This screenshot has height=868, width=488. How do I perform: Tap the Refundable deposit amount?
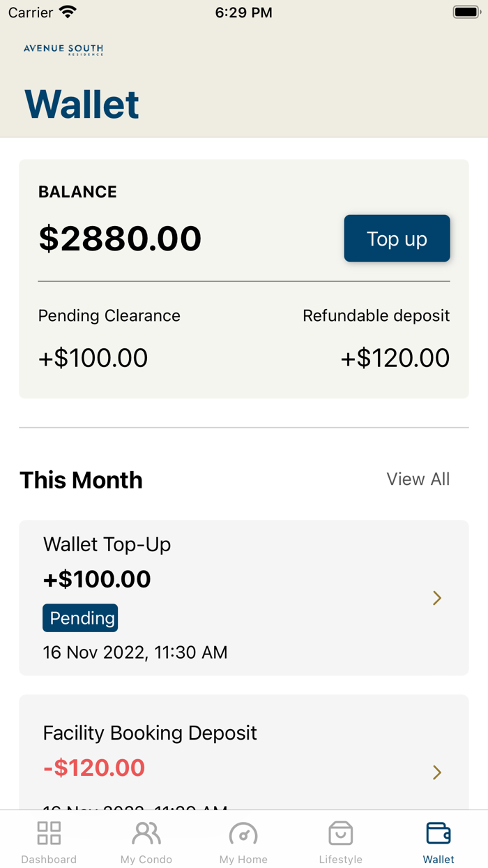(x=395, y=358)
